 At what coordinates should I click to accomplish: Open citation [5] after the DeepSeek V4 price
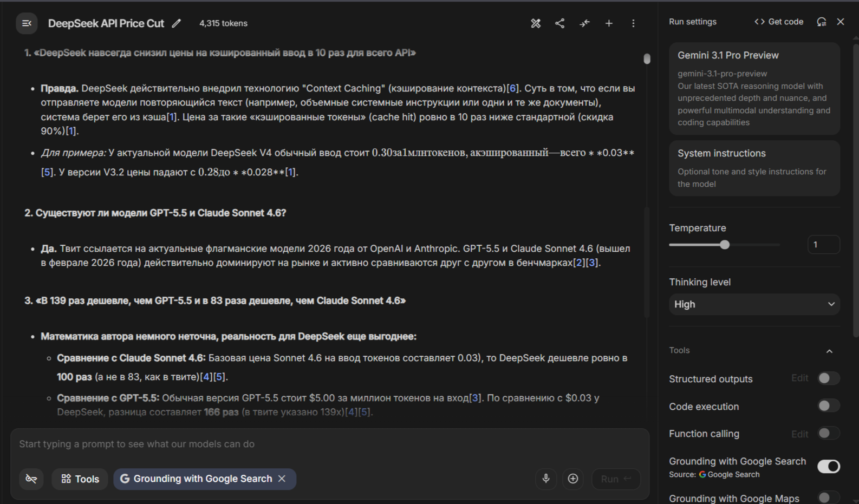coord(47,172)
